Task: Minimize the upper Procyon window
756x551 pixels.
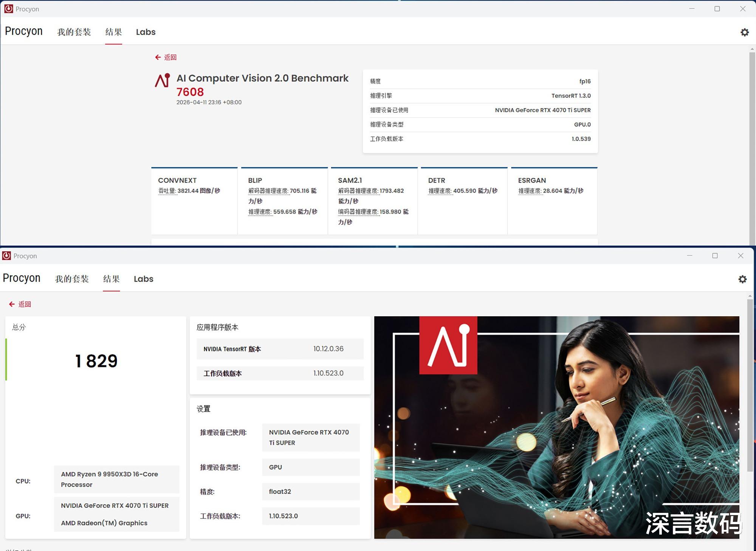Action: coord(692,9)
